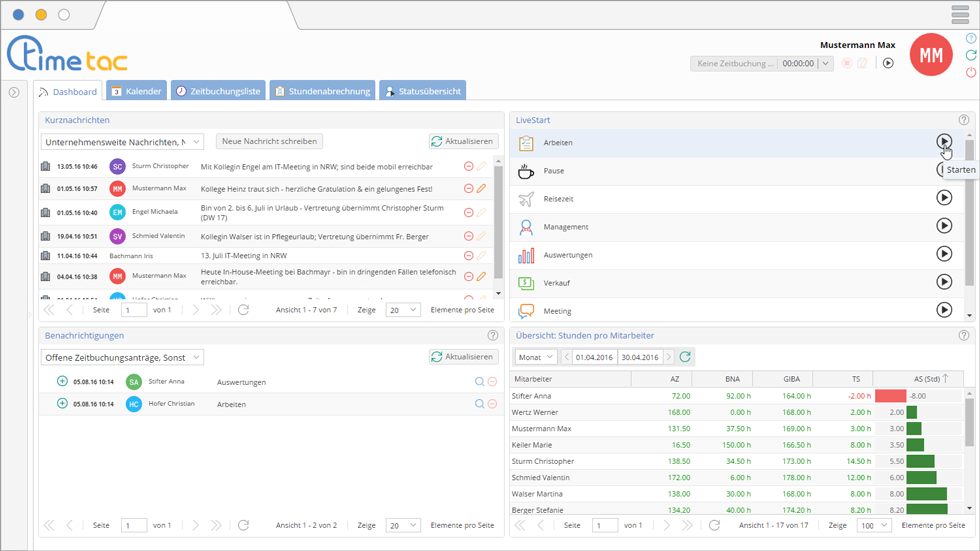Click the red AS bar for Stifter Anna
Viewport: 980px width, 551px height.
click(x=890, y=396)
